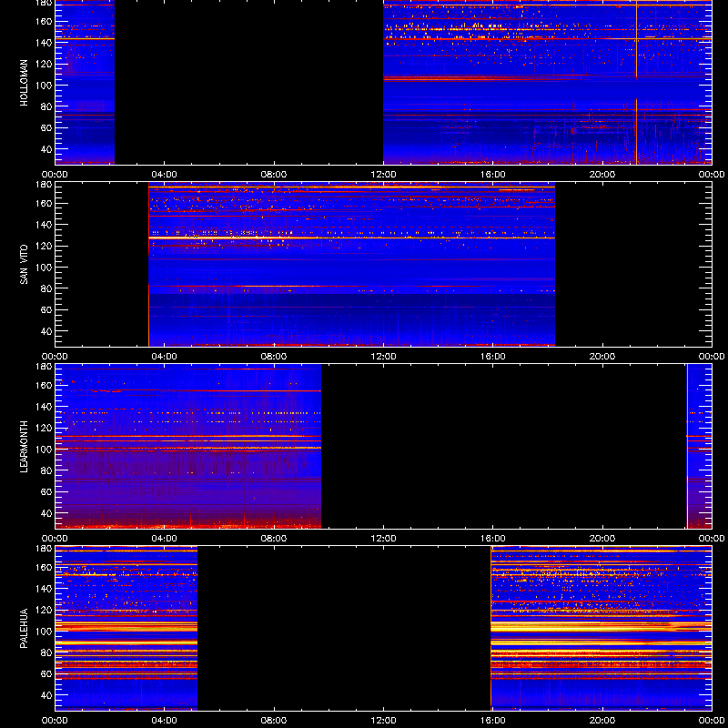Choose the 120 frequency tick of LEARMONTH panel
728x728 pixels.
tap(45, 428)
